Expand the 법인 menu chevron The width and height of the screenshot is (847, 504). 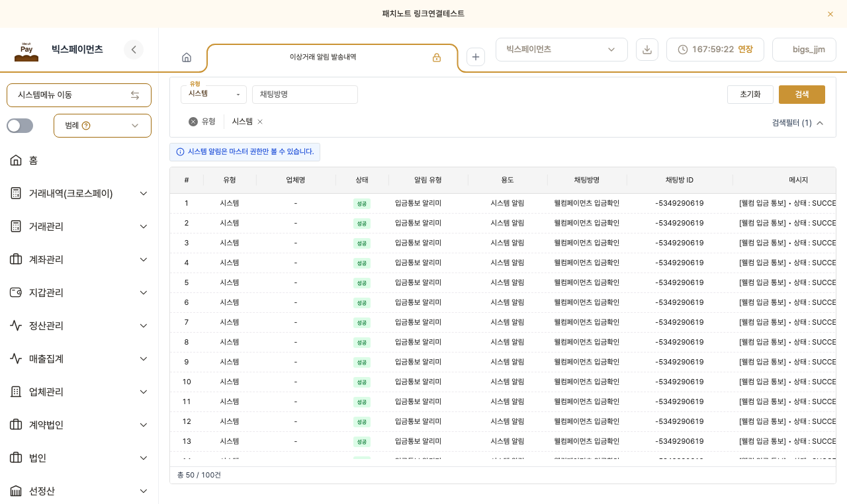click(144, 458)
